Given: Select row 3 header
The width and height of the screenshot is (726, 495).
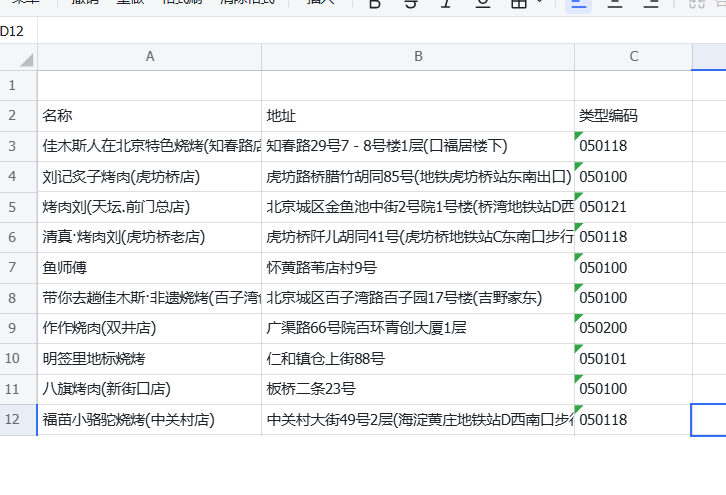Looking at the screenshot, I should [x=19, y=146].
